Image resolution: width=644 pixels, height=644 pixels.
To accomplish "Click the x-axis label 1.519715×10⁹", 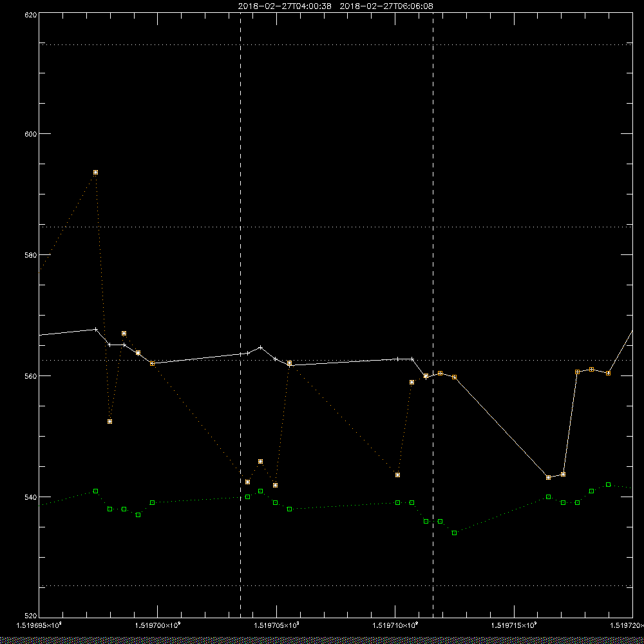I will [x=514, y=625].
